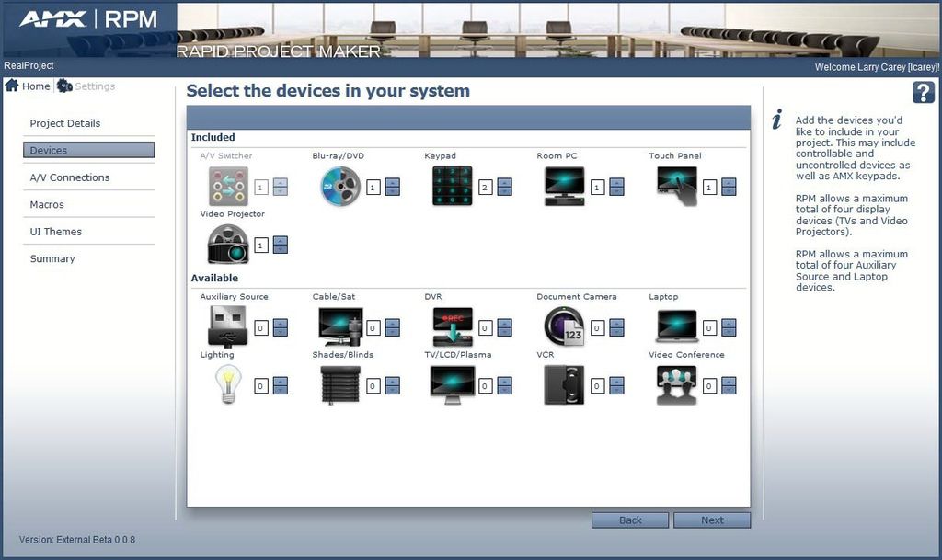Increase Shades/Blinds quantity stepper
The image size is (942, 560).
tap(392, 381)
